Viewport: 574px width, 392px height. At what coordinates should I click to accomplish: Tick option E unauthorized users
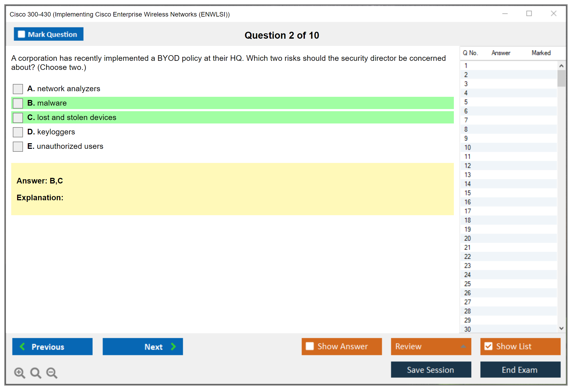(18, 146)
